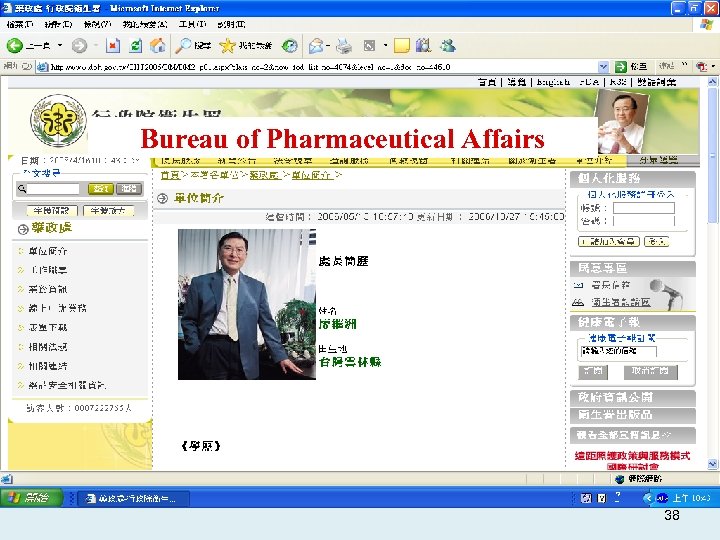Open the 衛生署出版品 panel header
Image resolution: width=720 pixels, height=540 pixels.
pyautogui.click(x=632, y=415)
